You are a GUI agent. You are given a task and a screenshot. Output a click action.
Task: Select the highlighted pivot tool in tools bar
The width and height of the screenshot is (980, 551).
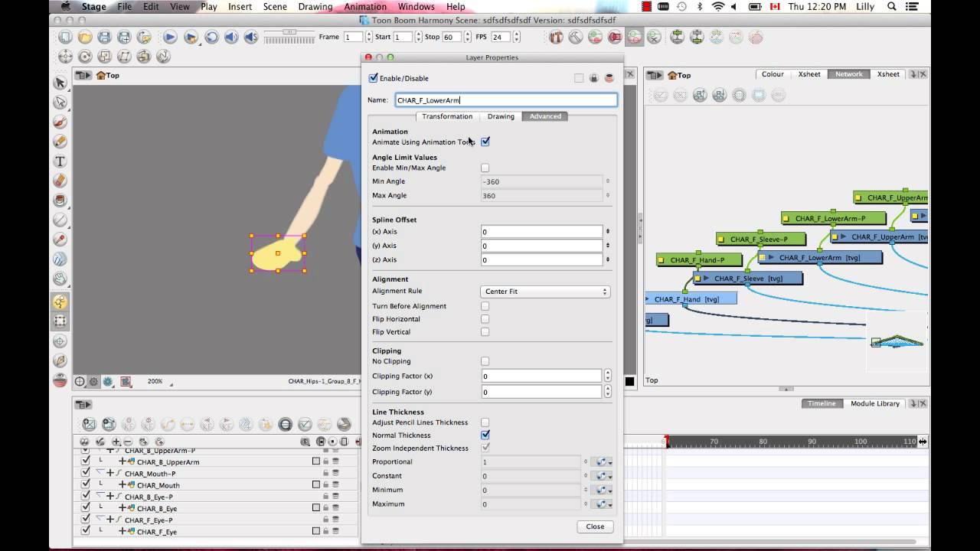[60, 302]
